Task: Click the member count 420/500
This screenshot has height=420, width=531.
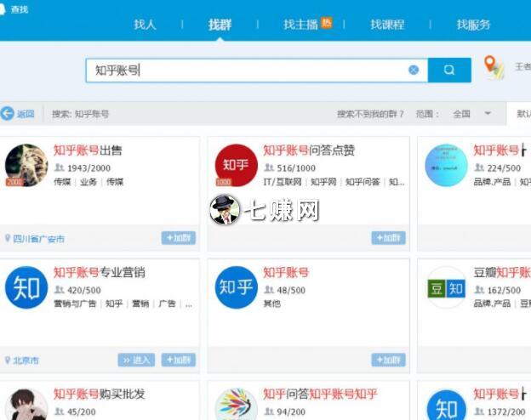Action: coord(84,290)
